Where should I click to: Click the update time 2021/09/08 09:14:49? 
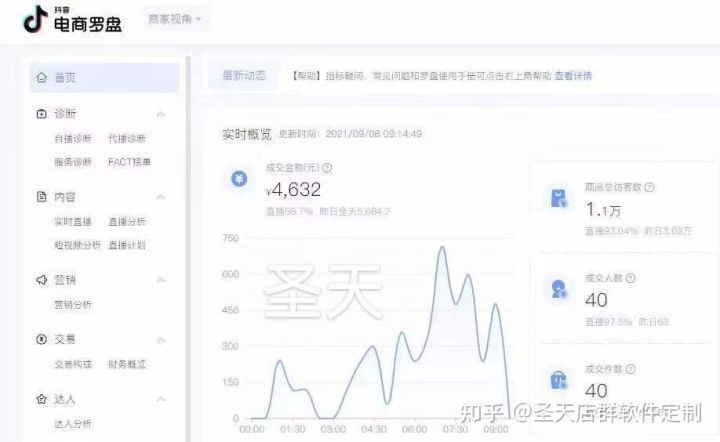pos(374,134)
